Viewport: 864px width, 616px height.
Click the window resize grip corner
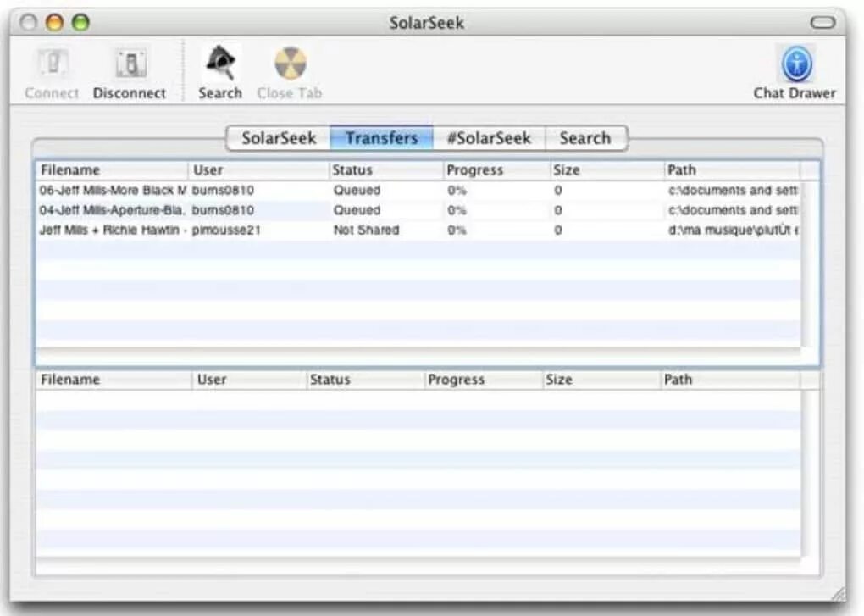(839, 594)
